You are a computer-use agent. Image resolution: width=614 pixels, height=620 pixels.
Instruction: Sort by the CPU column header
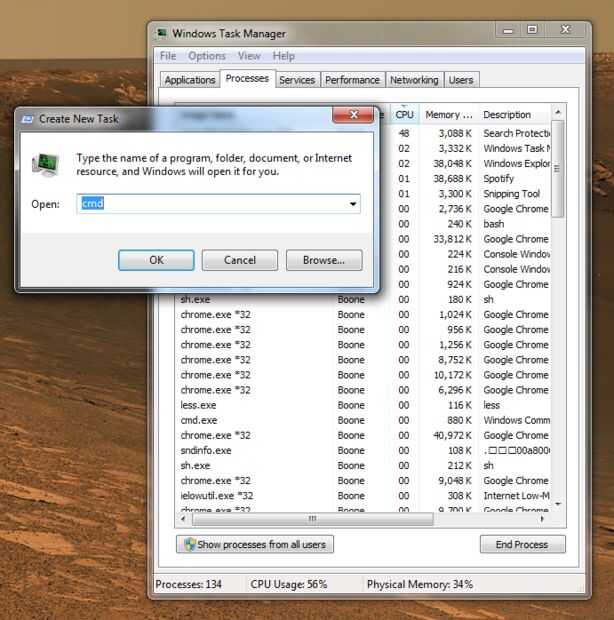pyautogui.click(x=404, y=115)
